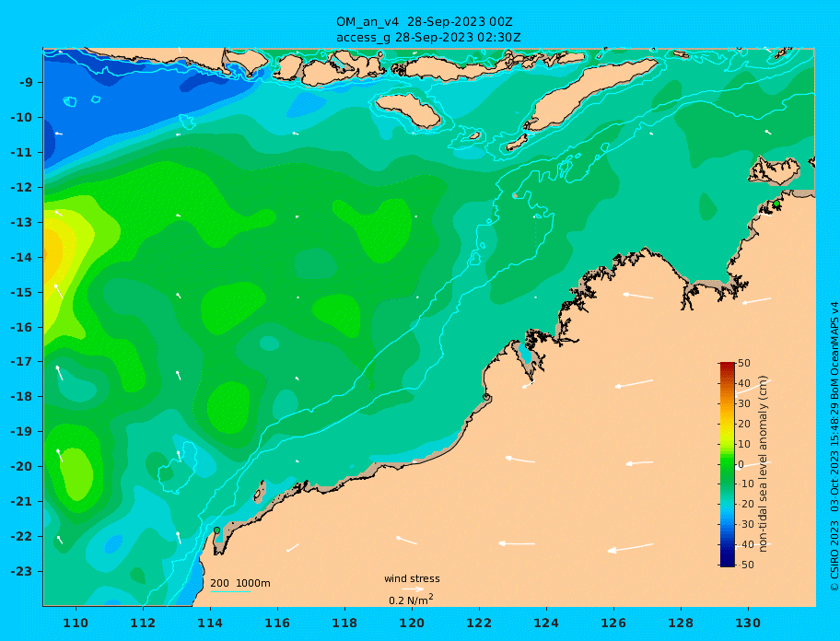Image resolution: width=840 pixels, height=641 pixels.
Task: Click the latitude label "-20"
Action: (22, 466)
